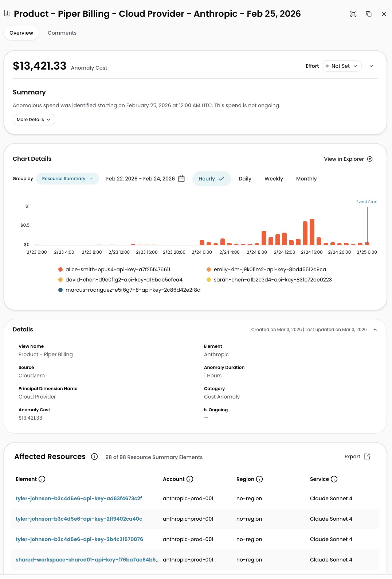Viewport: 392px width, 579px height.
Task: Click the Element column header text
Action: coord(26,479)
